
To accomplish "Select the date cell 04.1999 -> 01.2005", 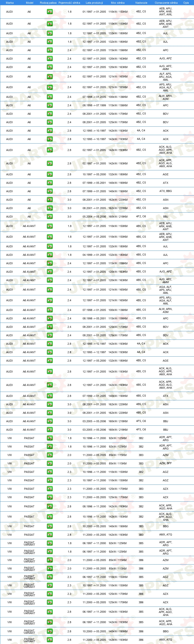I will pos(94,255).
